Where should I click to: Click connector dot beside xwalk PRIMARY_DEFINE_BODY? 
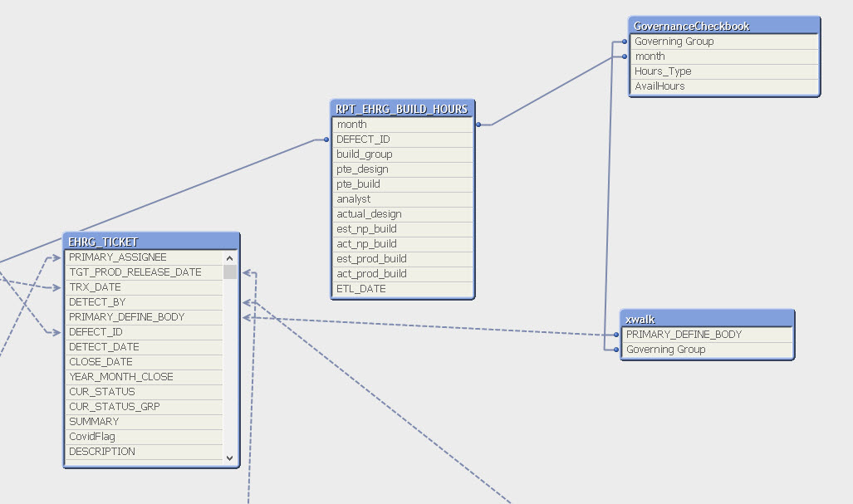[x=616, y=335]
